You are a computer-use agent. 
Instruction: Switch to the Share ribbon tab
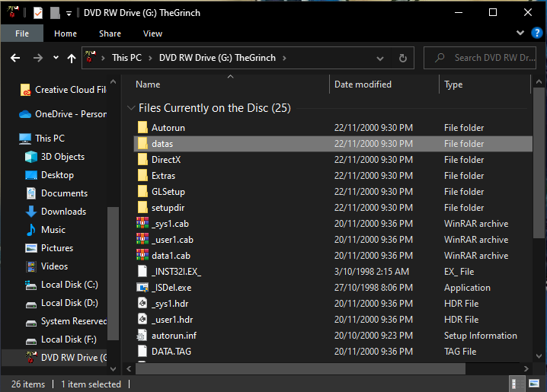pos(110,33)
